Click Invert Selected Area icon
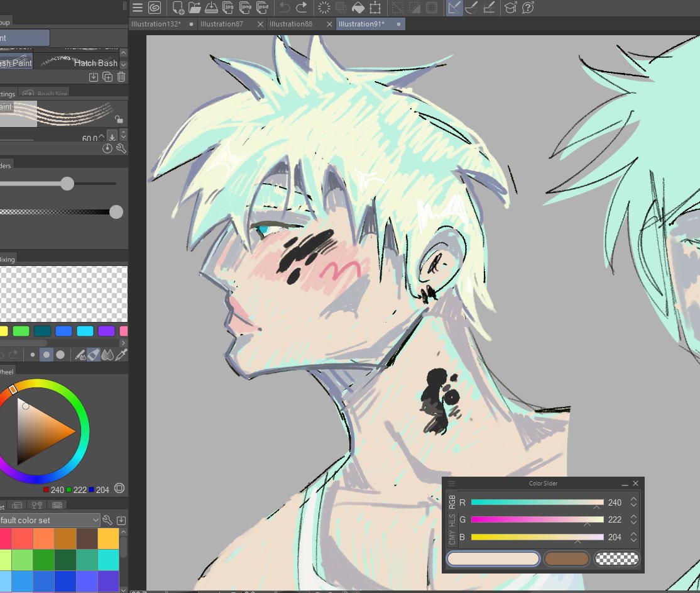 pyautogui.click(x=414, y=8)
